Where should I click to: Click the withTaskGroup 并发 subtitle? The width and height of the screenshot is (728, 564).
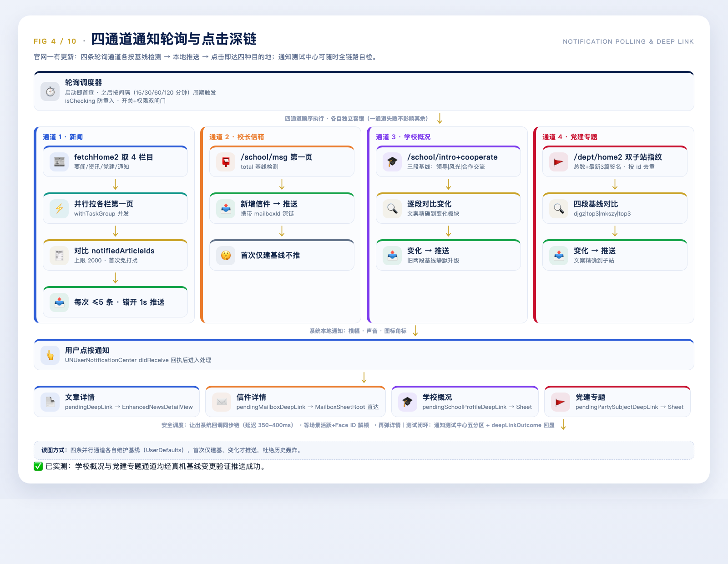tap(101, 214)
